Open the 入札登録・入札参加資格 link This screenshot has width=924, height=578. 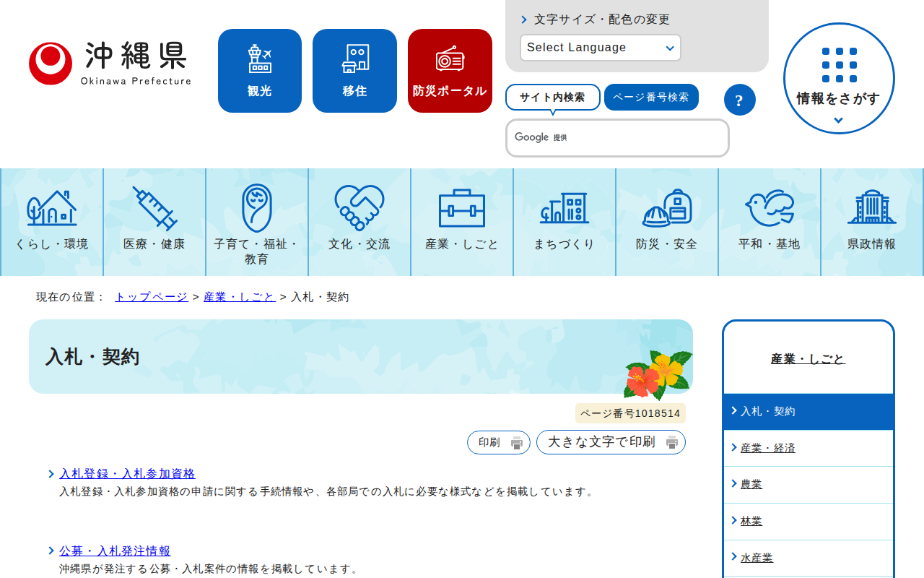[127, 474]
